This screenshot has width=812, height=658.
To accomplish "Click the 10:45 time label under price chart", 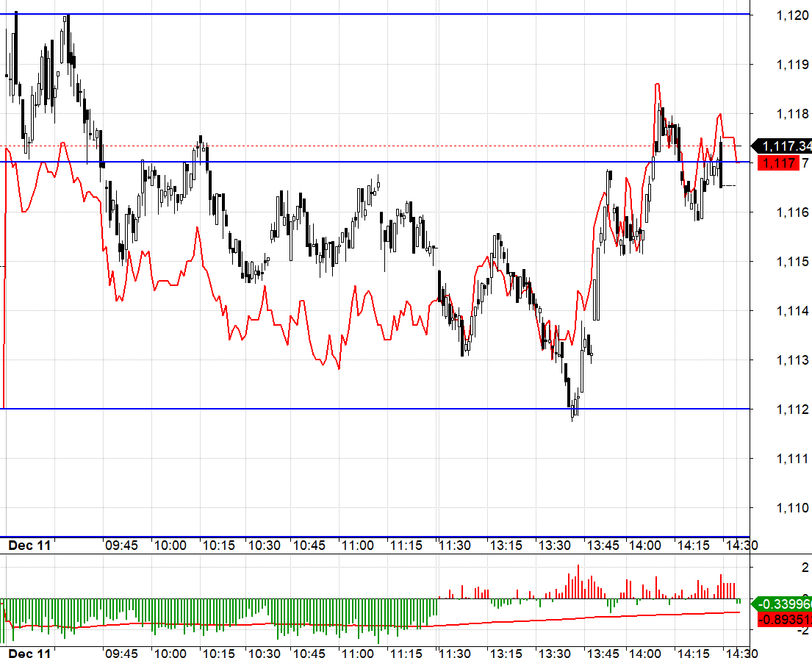I will pyautogui.click(x=309, y=545).
